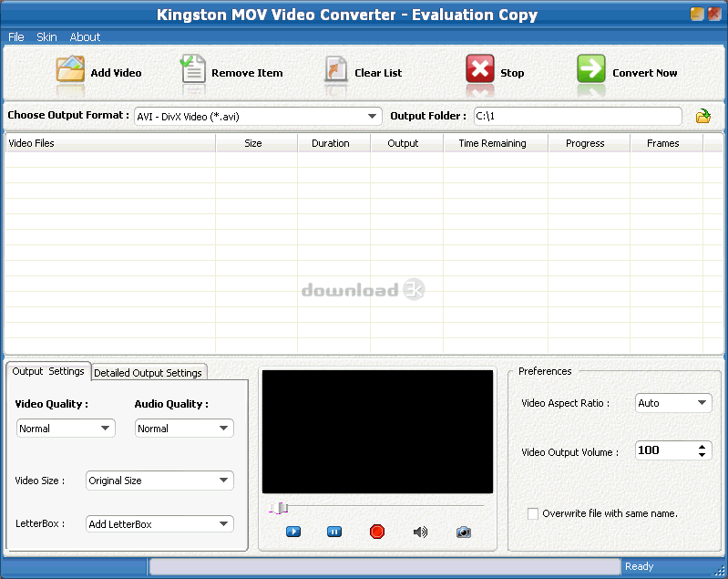Viewport: 728px width, 579px height.
Task: Click the Add Video label
Action: pyautogui.click(x=116, y=73)
